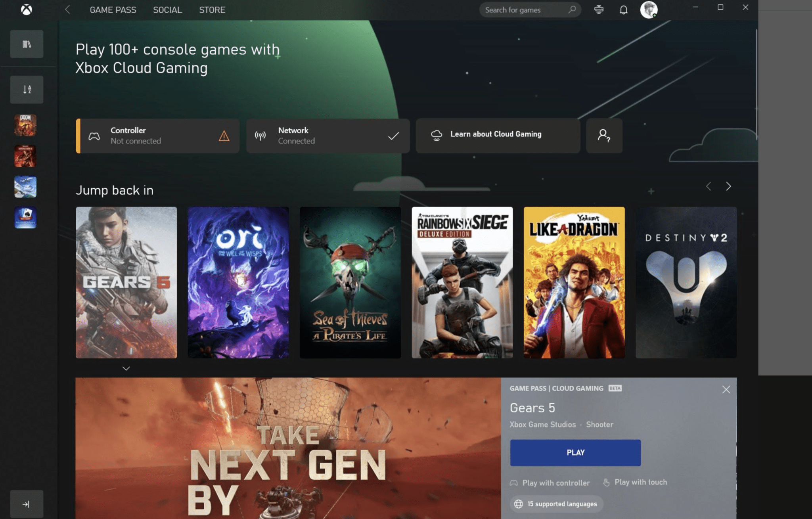Open the Xbox notifications bell icon
The height and width of the screenshot is (519, 812).
tap(624, 10)
